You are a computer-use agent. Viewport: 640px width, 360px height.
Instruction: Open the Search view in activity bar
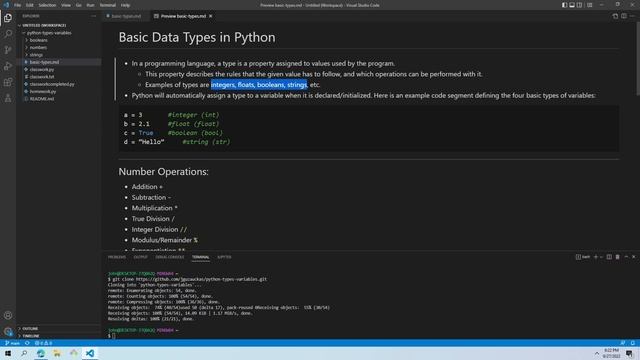tap(8, 33)
